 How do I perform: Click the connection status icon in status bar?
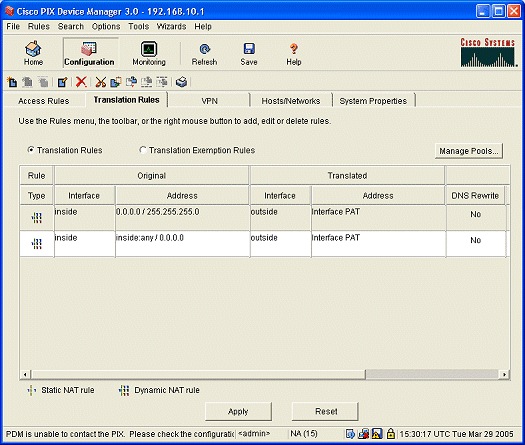[363, 434]
